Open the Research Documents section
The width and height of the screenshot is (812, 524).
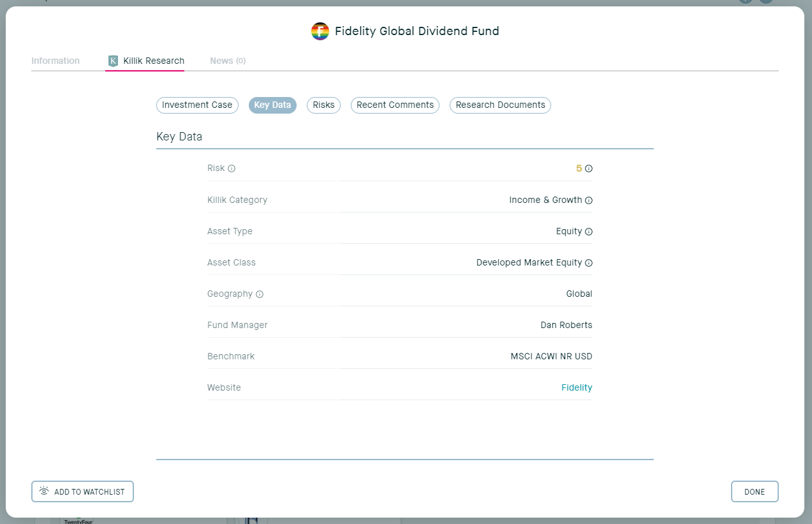click(500, 105)
